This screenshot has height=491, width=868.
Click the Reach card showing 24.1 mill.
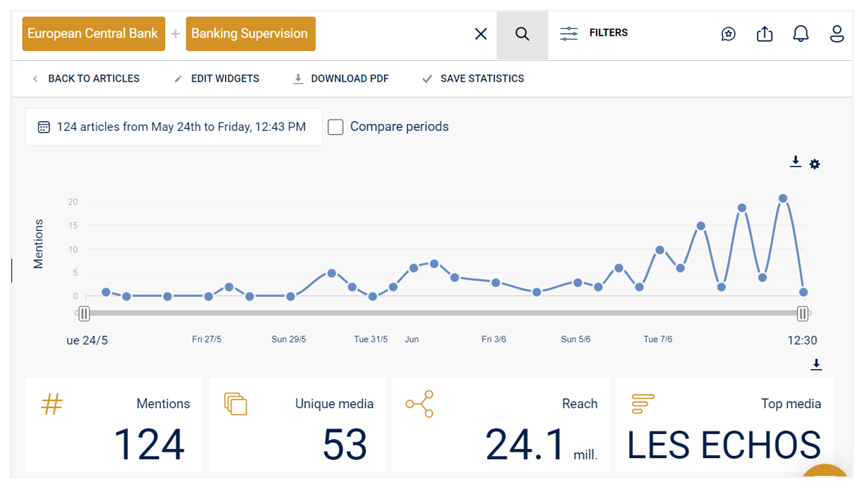coord(501,425)
